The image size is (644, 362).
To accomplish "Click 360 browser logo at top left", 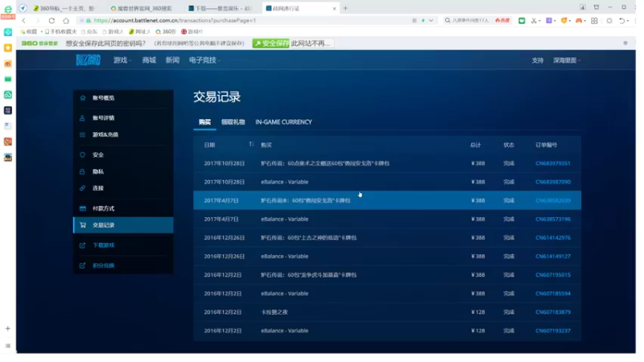I will 8,8.
